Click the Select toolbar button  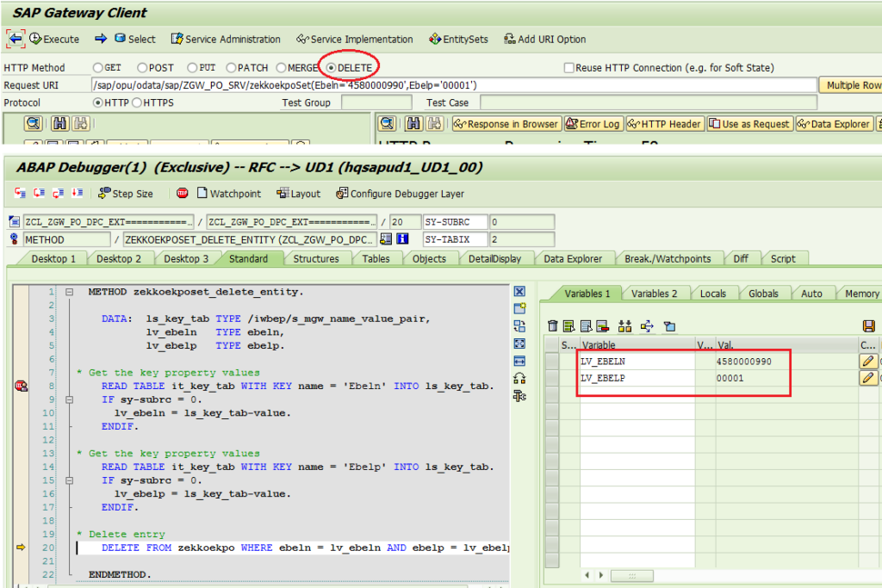tap(135, 39)
